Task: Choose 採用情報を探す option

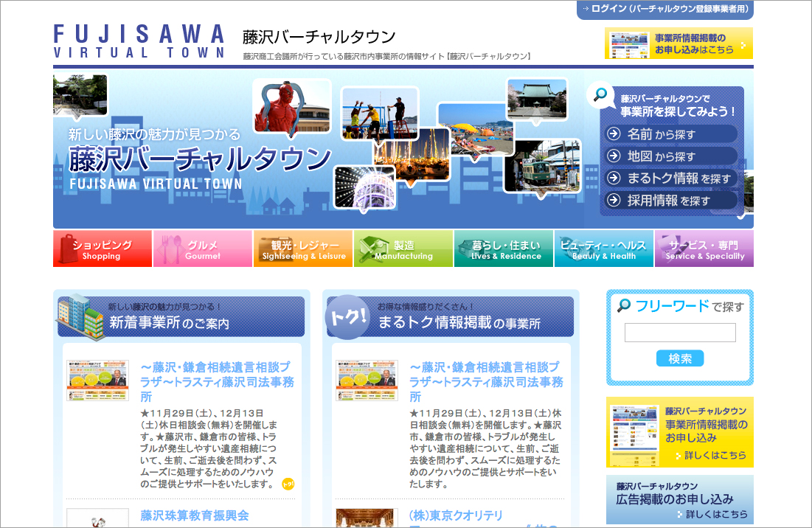Action: click(670, 201)
